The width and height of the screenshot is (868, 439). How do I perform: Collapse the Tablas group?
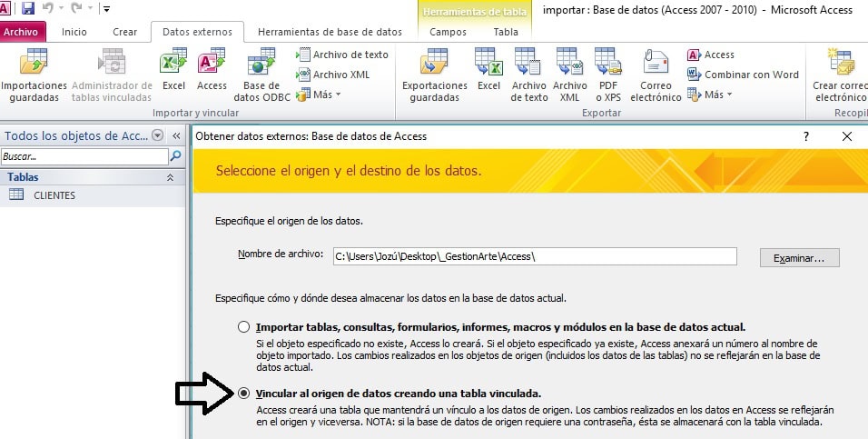(x=171, y=178)
